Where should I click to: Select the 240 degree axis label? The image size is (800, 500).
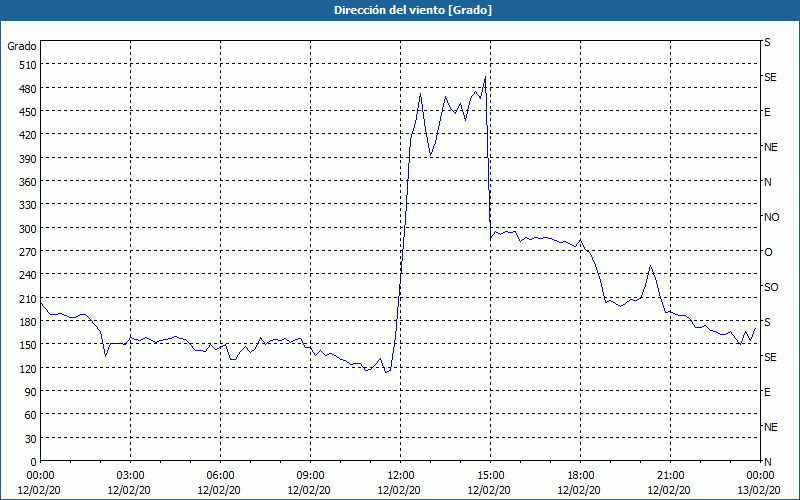click(28, 275)
